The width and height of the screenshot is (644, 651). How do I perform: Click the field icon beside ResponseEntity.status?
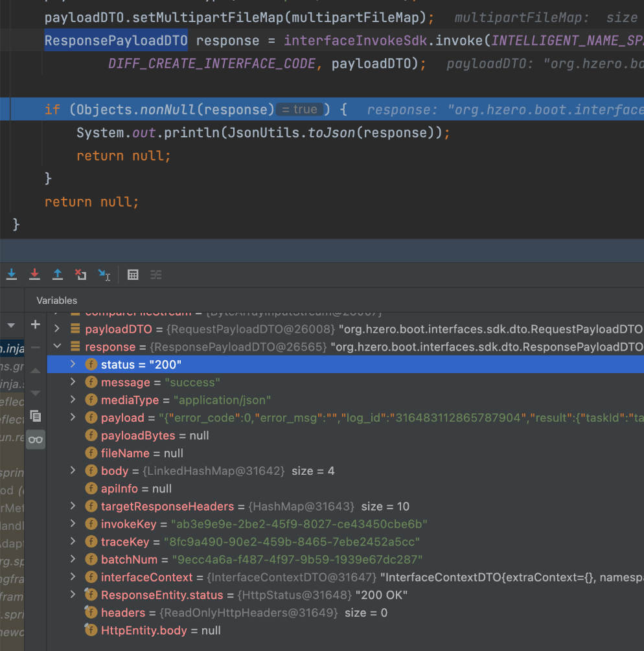[91, 595]
